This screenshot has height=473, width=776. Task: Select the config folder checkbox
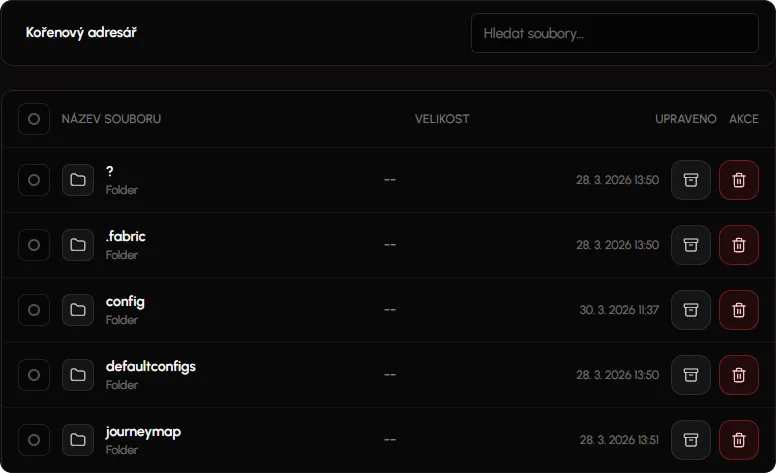(x=34, y=310)
